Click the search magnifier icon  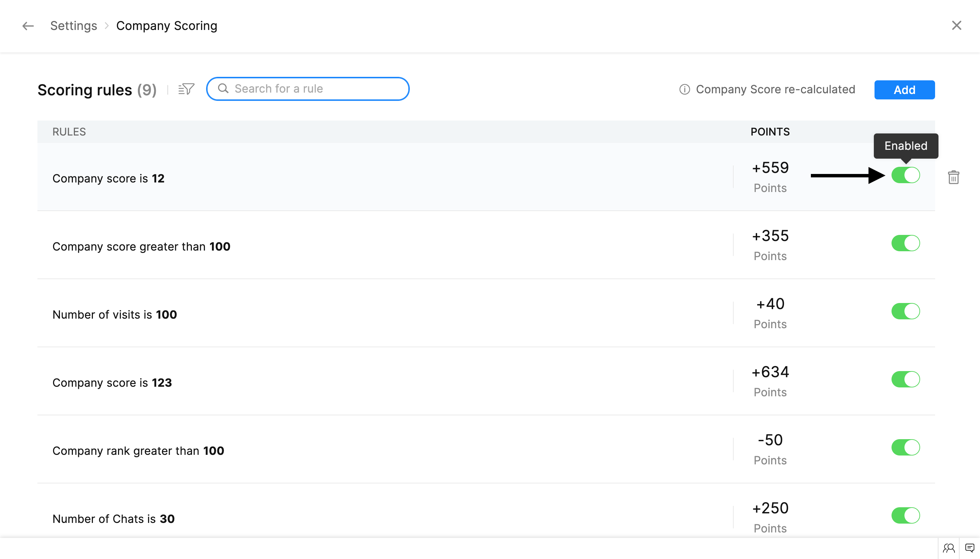coord(223,89)
